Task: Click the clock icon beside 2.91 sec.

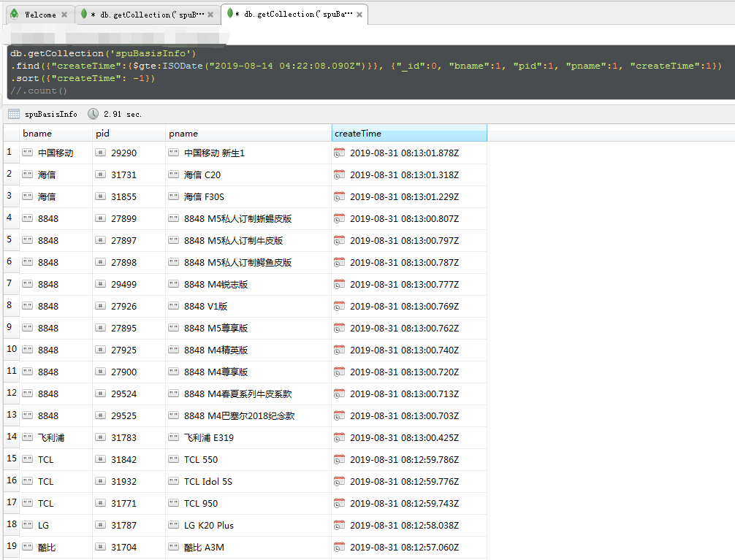Action: pyautogui.click(x=94, y=114)
